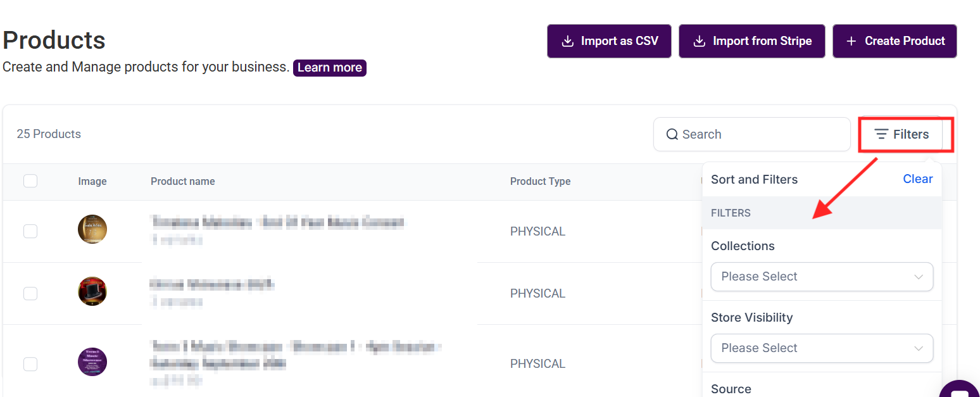Check the first product row checkbox
This screenshot has height=397, width=980.
coord(30,231)
